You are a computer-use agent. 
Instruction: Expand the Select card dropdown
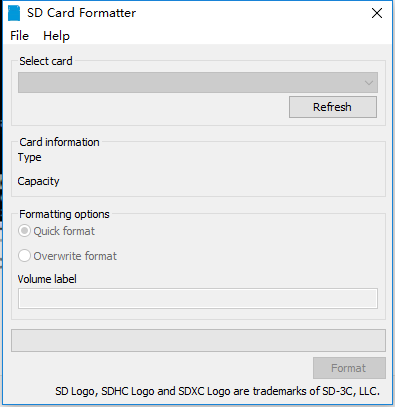pos(198,82)
